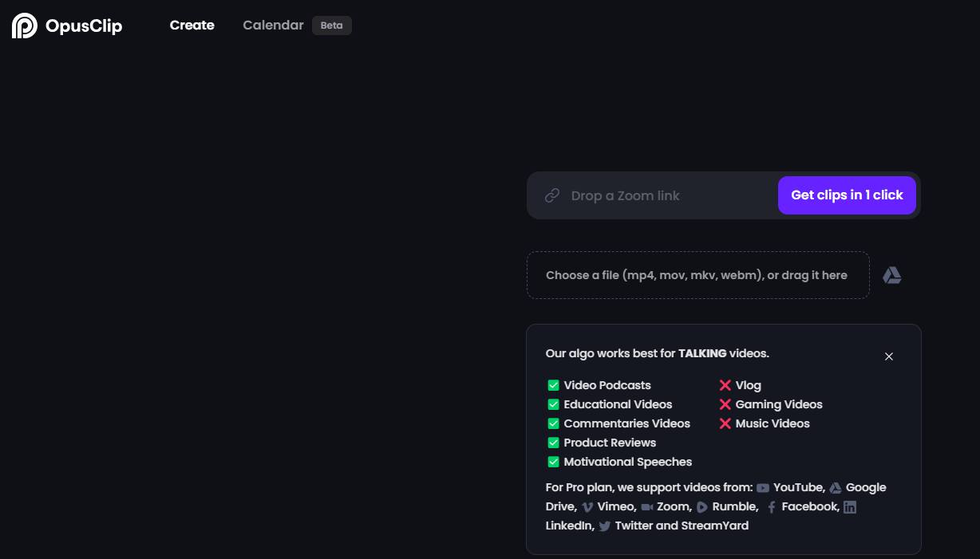980x559 pixels.
Task: Click green check next to Video Podcasts
Action: [x=553, y=385]
